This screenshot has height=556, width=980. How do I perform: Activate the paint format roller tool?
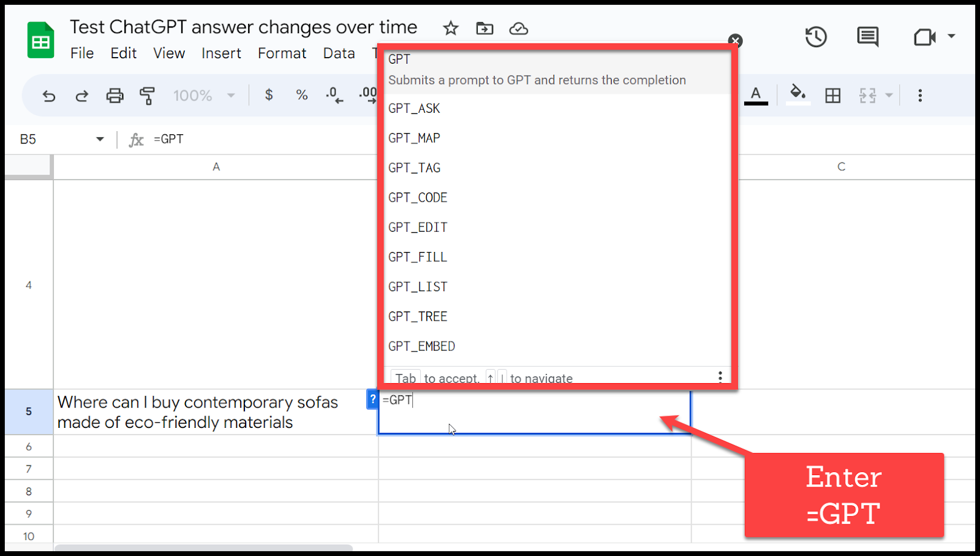pos(147,96)
